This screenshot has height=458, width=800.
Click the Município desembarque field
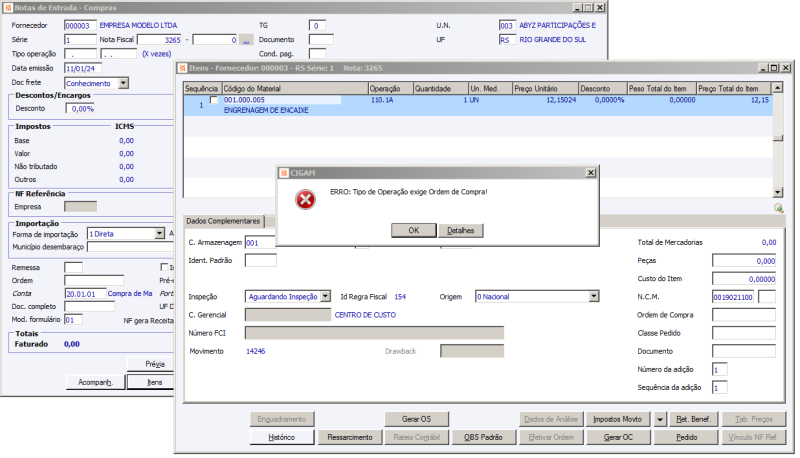131,247
